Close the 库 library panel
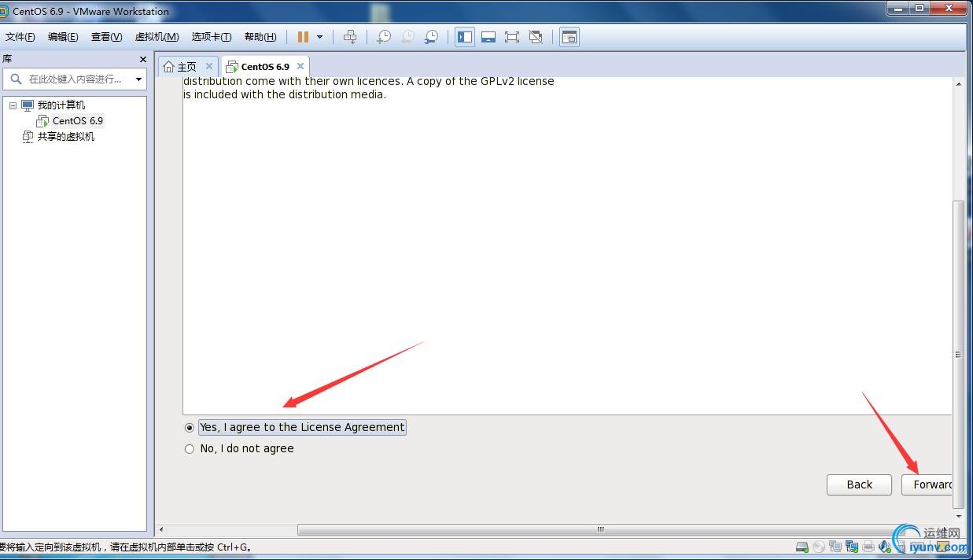This screenshot has height=560, width=973. (x=142, y=59)
